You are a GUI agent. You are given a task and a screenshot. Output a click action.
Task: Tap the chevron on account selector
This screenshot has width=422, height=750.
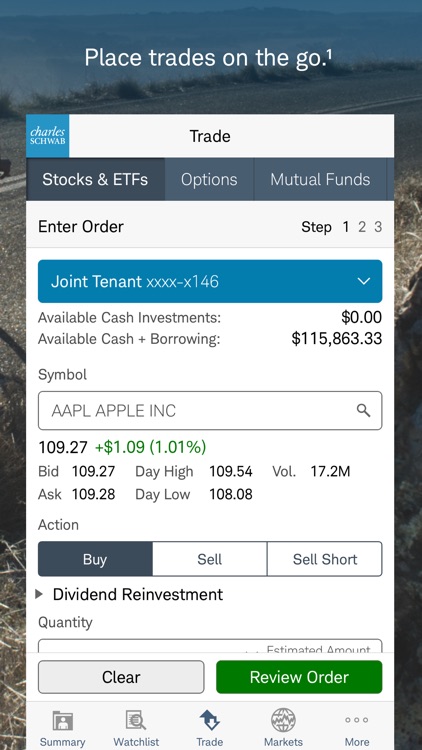click(364, 281)
